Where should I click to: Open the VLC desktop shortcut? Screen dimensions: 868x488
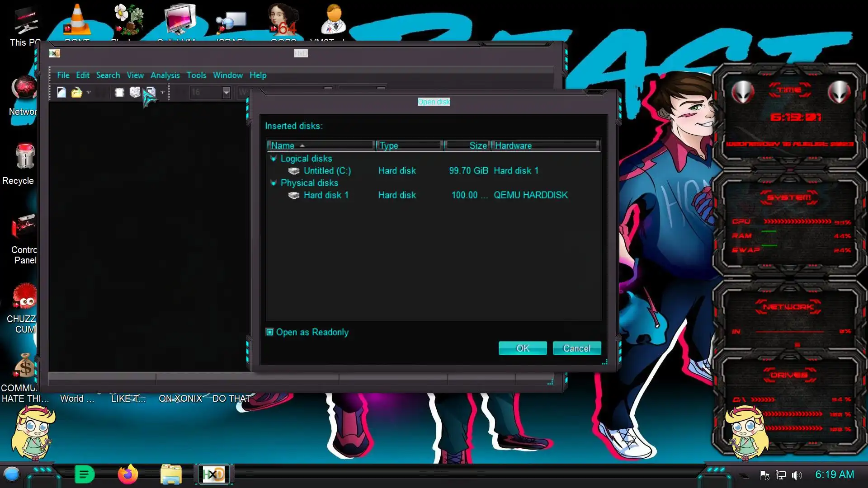pyautogui.click(x=77, y=20)
